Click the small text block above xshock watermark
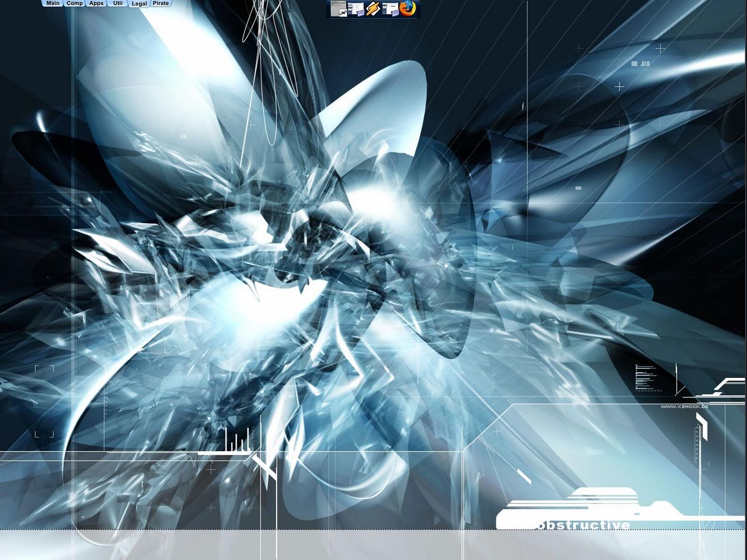Screen dimensions: 747x560 tap(645, 377)
